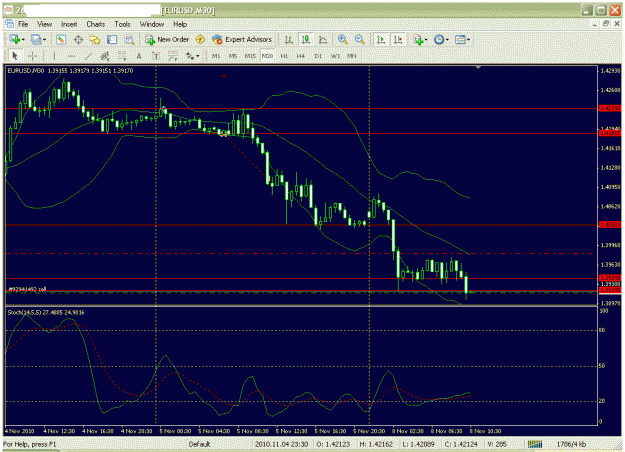Zoom out on the chart
Screen dimensions: 625x452
pyautogui.click(x=360, y=39)
